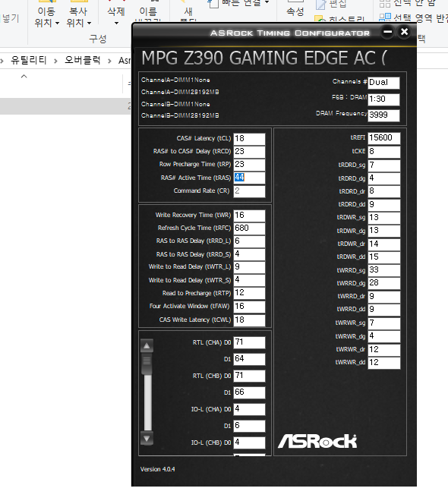Click the tREFI field showing 15600
This screenshot has height=504, width=448.
384,138
